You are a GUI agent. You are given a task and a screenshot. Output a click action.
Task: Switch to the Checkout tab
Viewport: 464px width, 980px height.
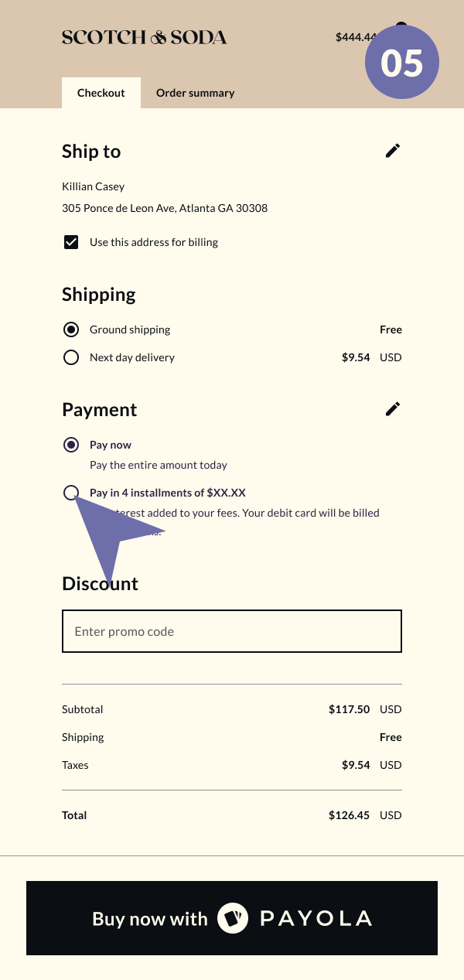101,93
